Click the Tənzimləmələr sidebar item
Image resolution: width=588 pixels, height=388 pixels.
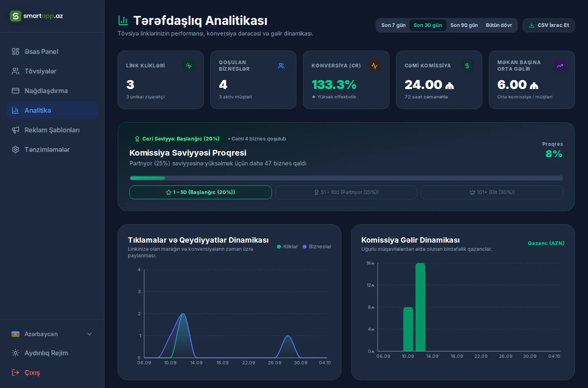click(x=52, y=149)
